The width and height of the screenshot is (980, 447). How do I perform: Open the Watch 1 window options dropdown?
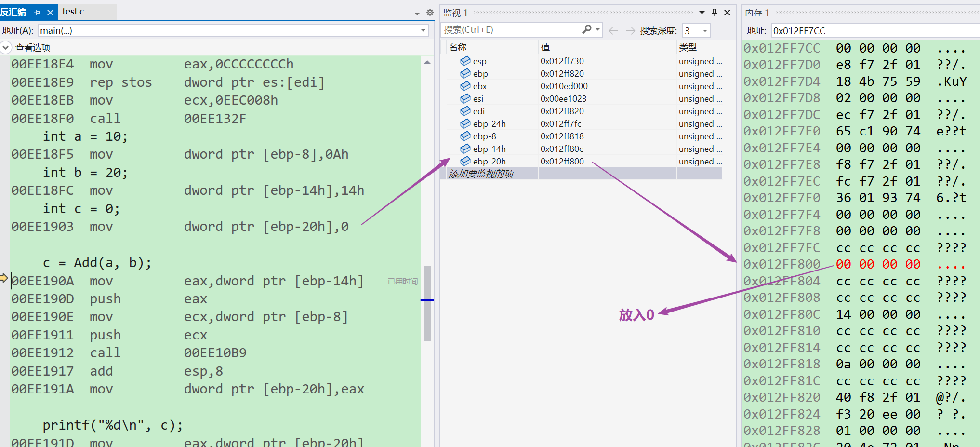pyautogui.click(x=702, y=13)
